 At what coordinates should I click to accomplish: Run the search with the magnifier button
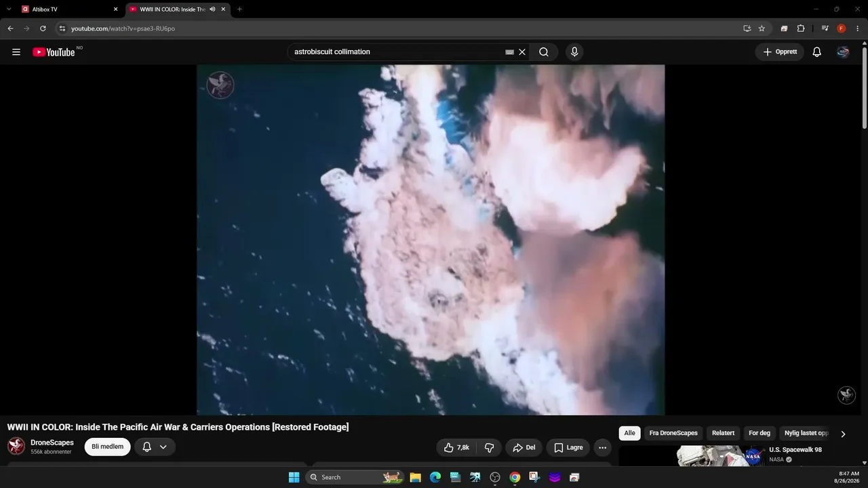click(544, 52)
